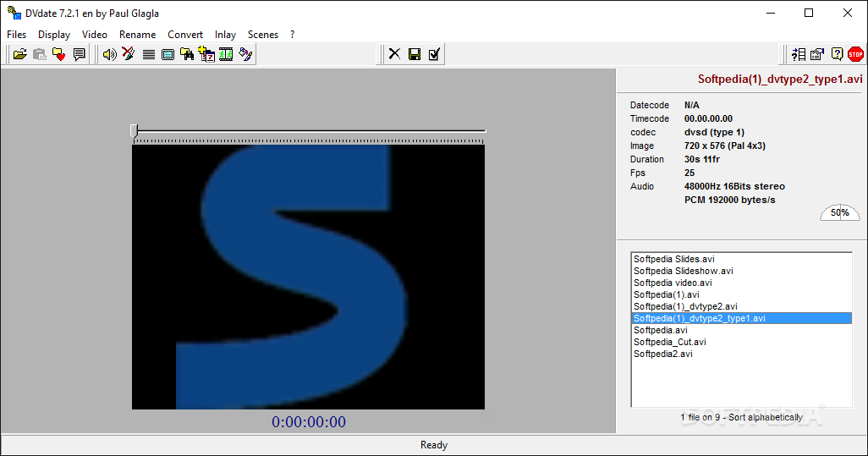Viewport: 868px width, 456px height.
Task: Open the Inlay menu
Action: pos(225,35)
